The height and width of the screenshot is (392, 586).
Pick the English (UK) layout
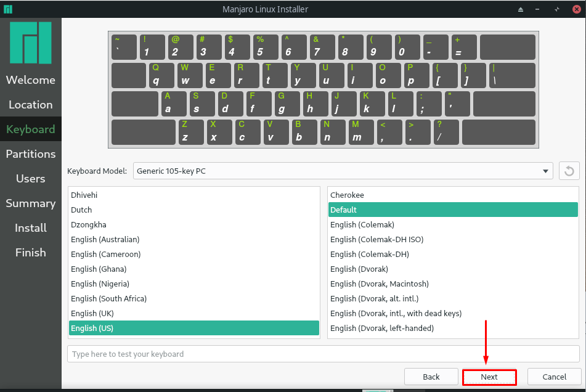[194, 313]
